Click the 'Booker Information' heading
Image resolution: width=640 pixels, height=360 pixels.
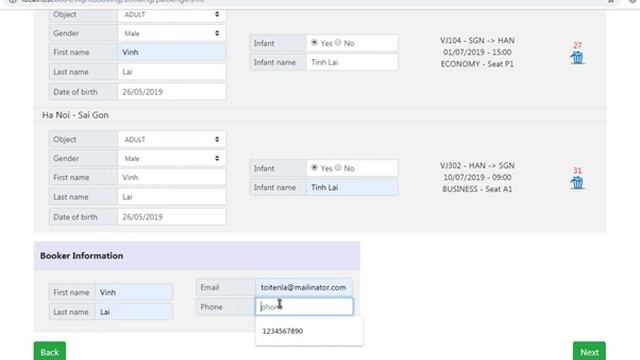coord(82,256)
